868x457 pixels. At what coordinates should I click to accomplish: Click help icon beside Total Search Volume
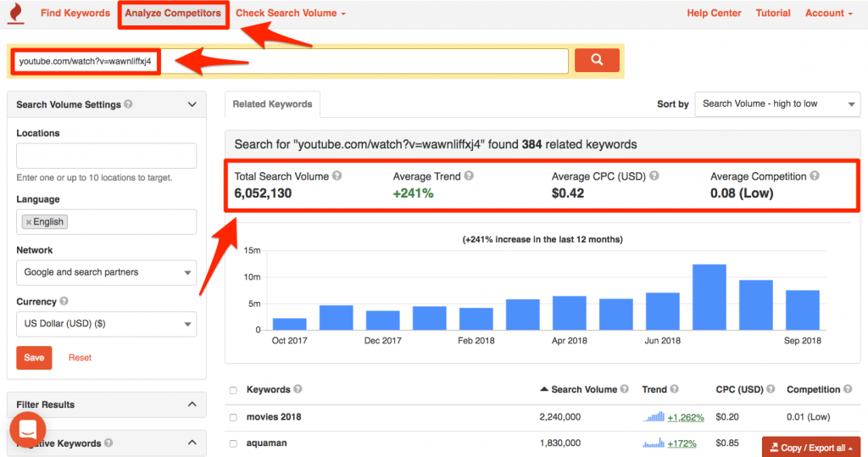(x=337, y=176)
